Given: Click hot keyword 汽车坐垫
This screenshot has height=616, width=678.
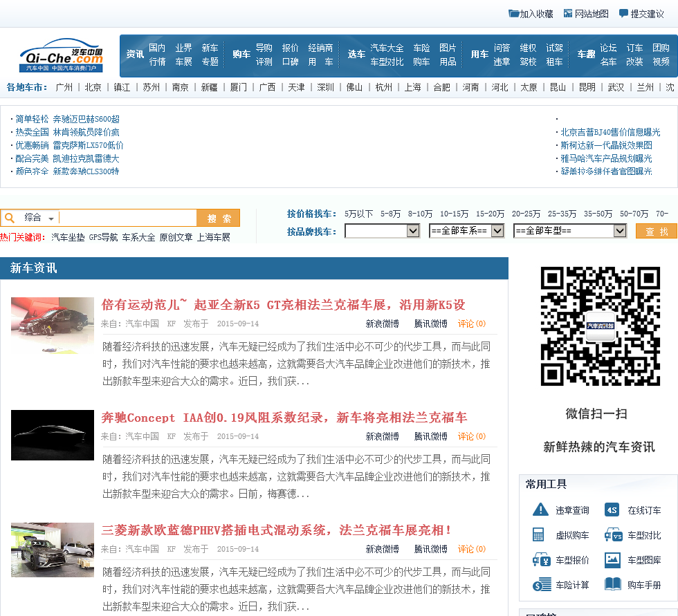Looking at the screenshot, I should tap(68, 237).
